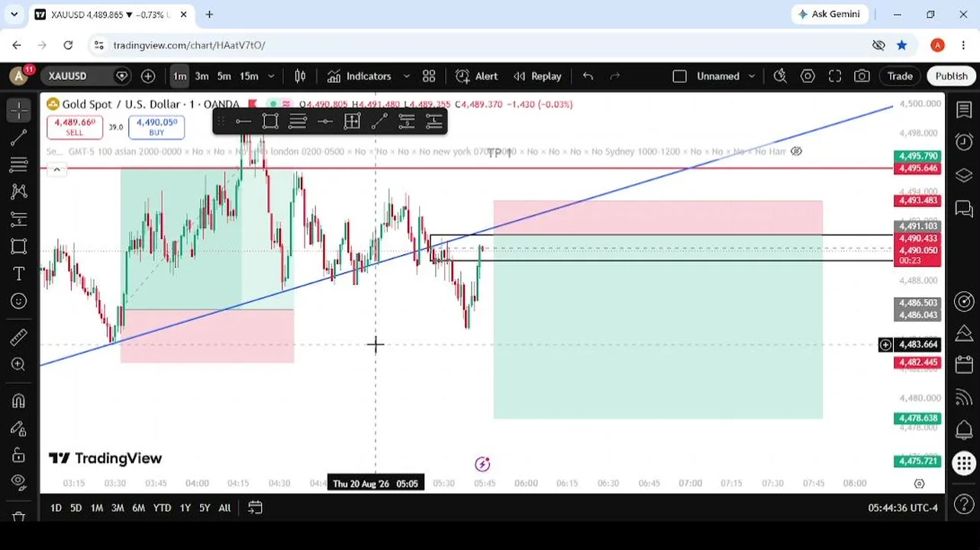This screenshot has width=980, height=550.
Task: Open the alerts clock panel
Action: pos(964,142)
